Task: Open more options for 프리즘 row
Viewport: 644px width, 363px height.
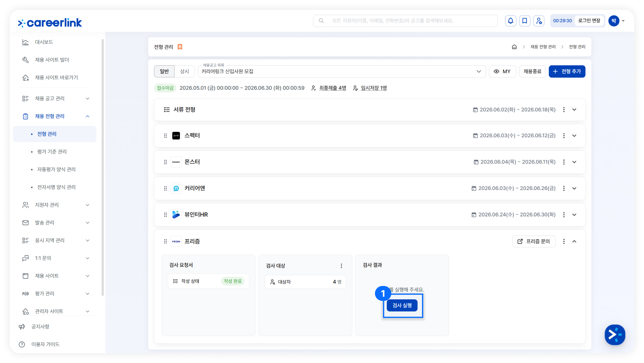Action: click(564, 242)
